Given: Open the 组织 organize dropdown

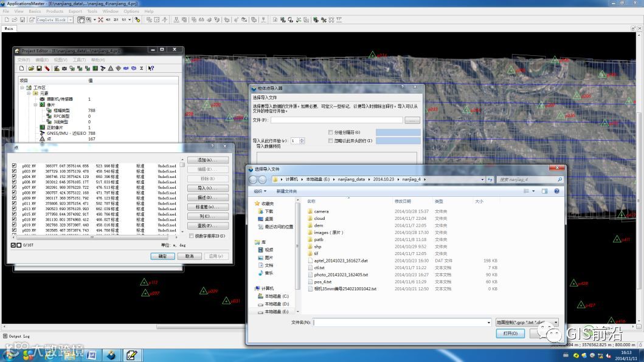Looking at the screenshot, I should point(260,191).
